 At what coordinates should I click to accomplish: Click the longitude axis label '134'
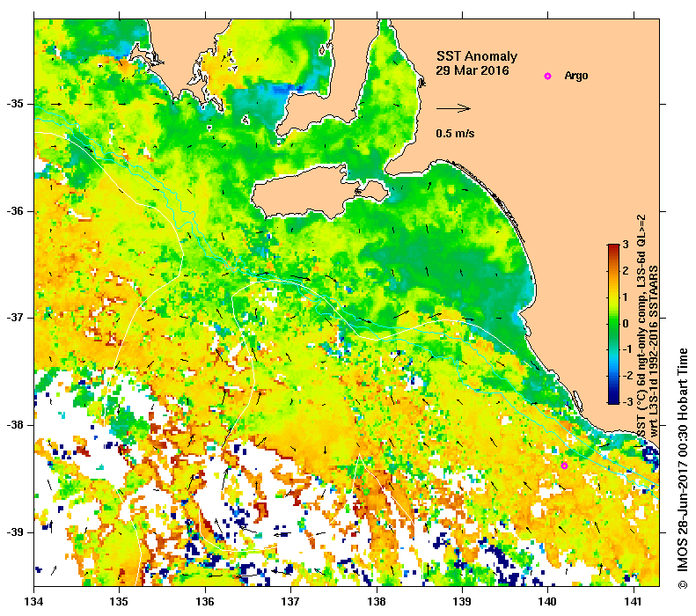point(33,601)
